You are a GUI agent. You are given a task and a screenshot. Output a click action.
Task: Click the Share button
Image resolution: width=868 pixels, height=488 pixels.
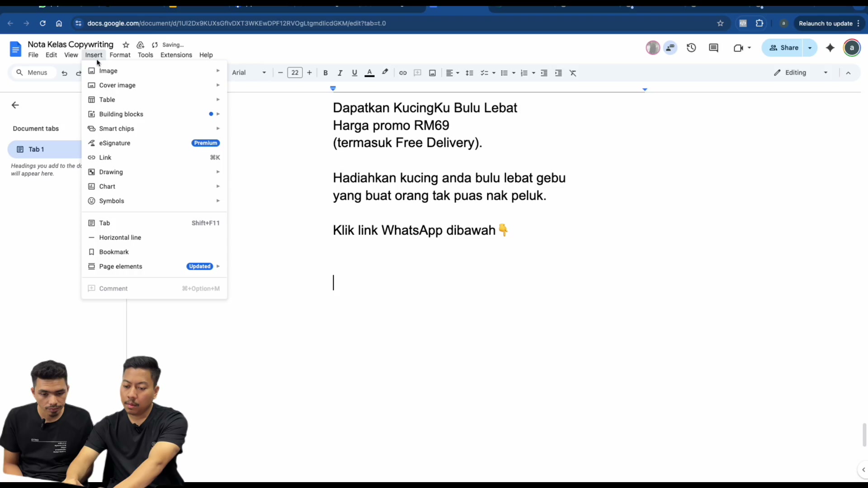tap(783, 47)
